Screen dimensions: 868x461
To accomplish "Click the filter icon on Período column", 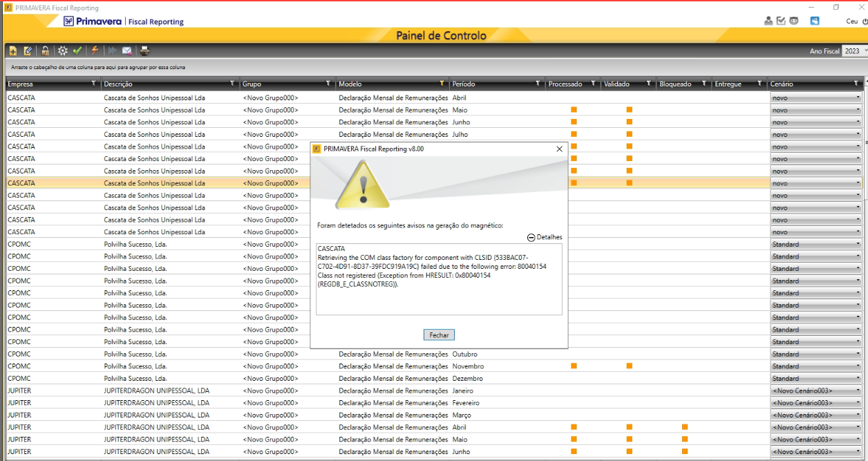I will pos(538,84).
